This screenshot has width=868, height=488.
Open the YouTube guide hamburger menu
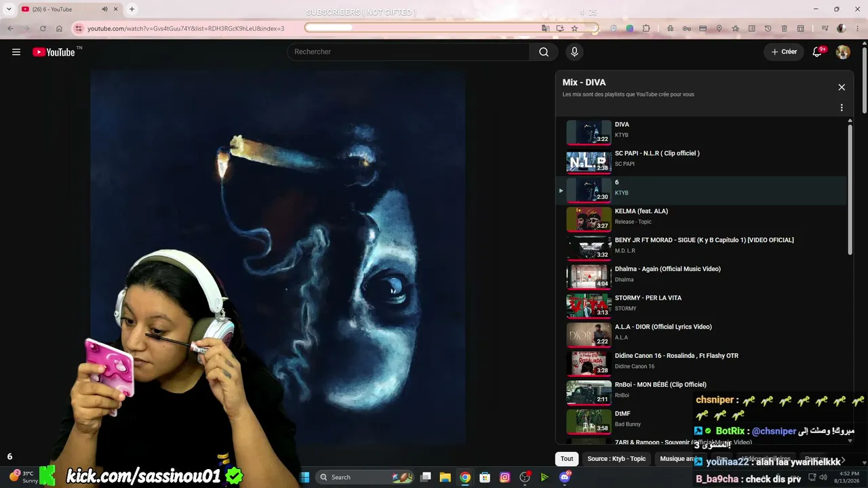[16, 52]
